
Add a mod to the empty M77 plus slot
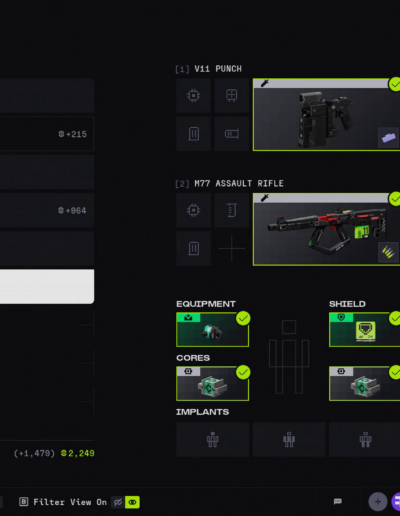pyautogui.click(x=232, y=248)
